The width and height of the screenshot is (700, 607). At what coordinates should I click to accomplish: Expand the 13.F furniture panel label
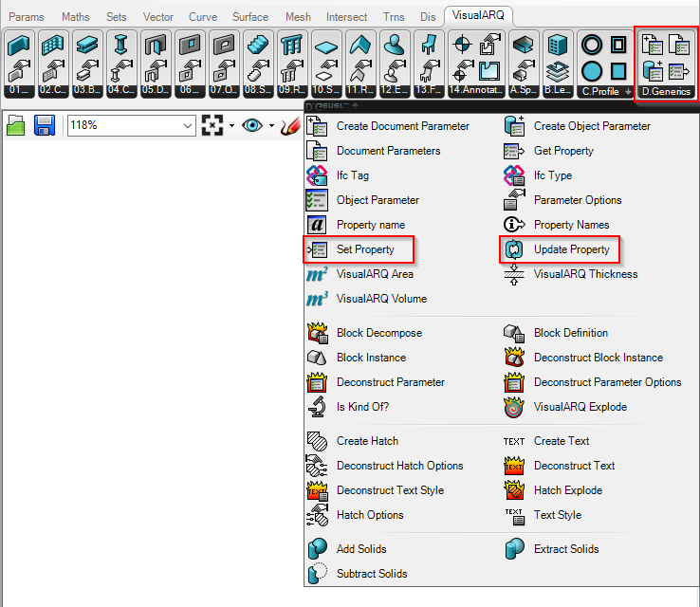428,90
